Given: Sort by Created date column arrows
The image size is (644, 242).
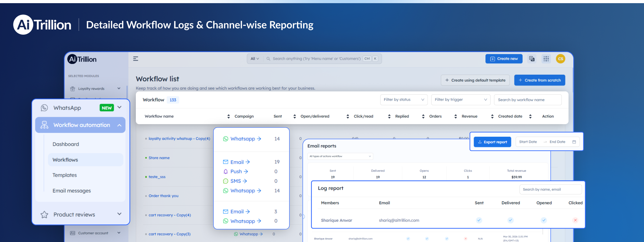Looking at the screenshot, I should (530, 116).
